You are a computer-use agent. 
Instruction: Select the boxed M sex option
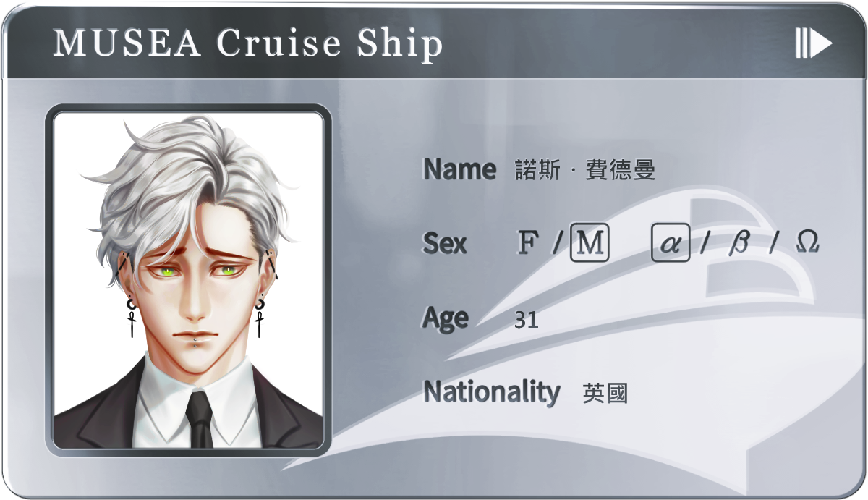click(590, 242)
